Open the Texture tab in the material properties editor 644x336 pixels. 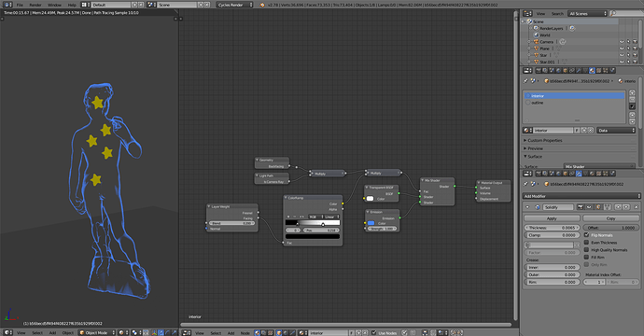point(598,71)
